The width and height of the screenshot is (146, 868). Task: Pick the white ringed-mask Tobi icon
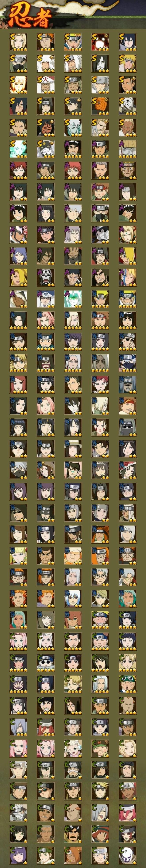pyautogui.click(x=127, y=106)
